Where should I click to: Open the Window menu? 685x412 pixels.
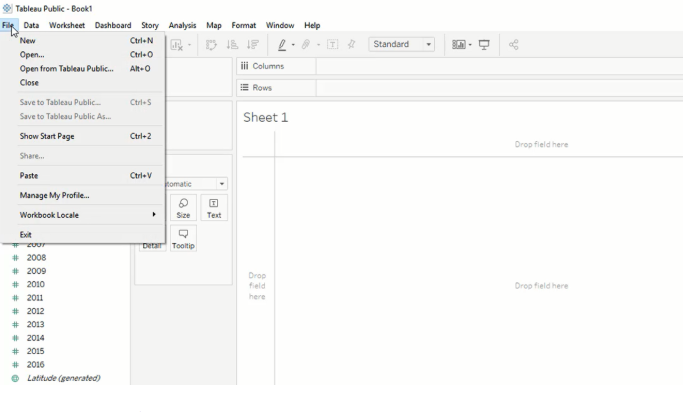[280, 25]
